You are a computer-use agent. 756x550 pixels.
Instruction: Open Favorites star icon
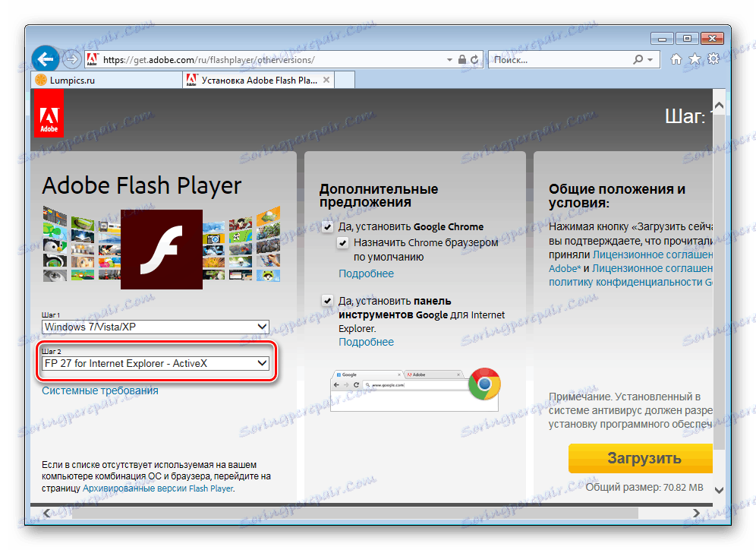click(x=695, y=58)
